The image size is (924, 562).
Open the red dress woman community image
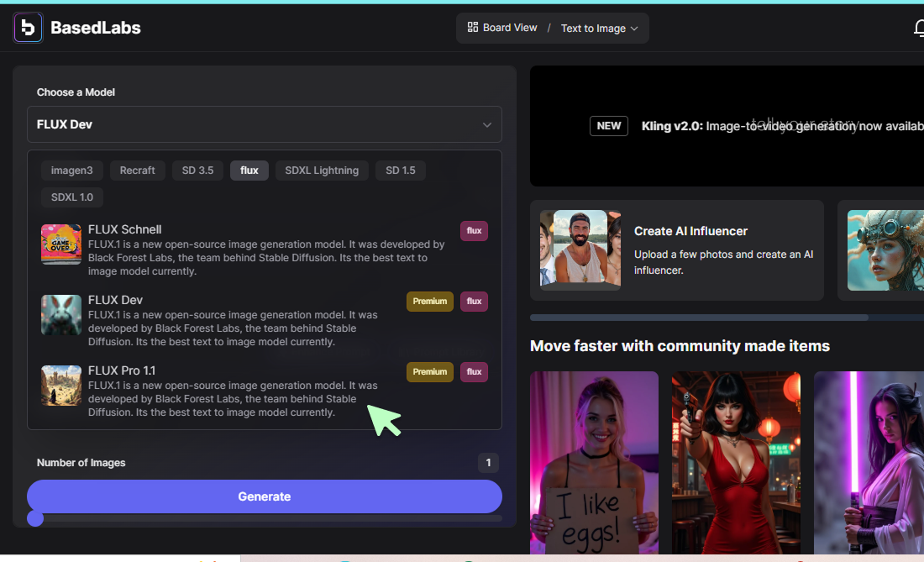coord(736,462)
